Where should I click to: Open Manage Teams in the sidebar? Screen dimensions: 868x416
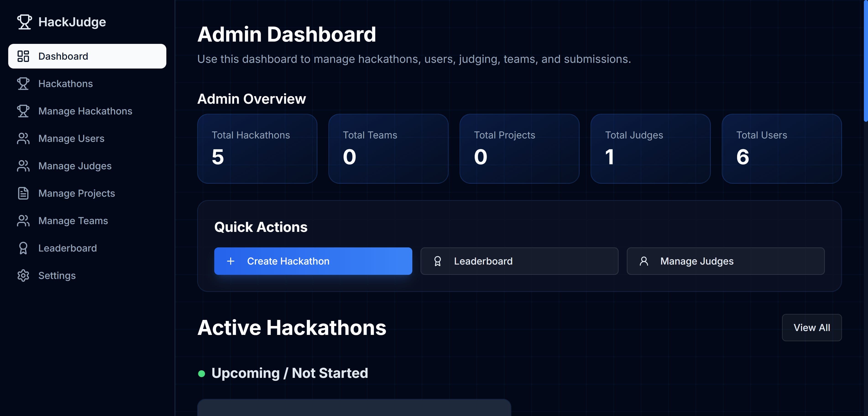point(87,221)
